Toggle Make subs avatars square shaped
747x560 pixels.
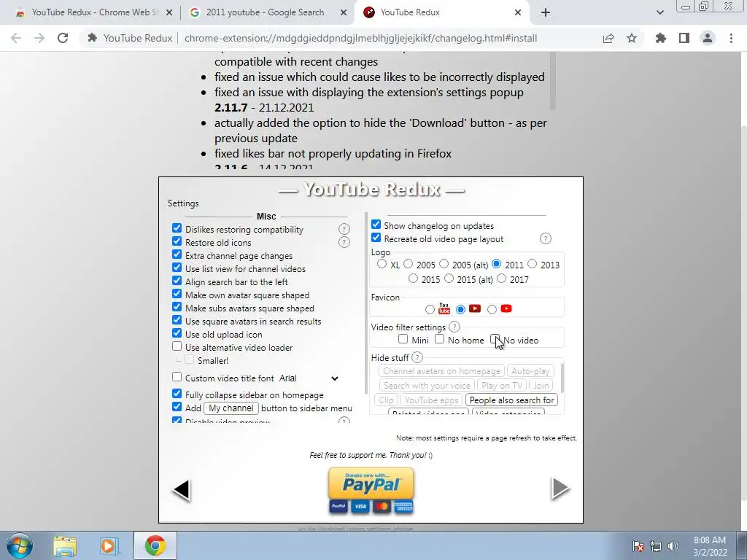point(177,307)
